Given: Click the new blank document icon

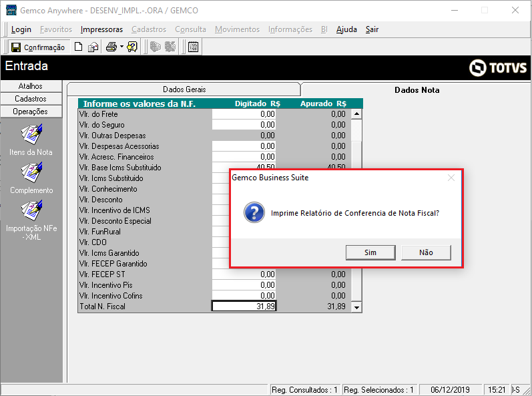Looking at the screenshot, I should pyautogui.click(x=78, y=47).
